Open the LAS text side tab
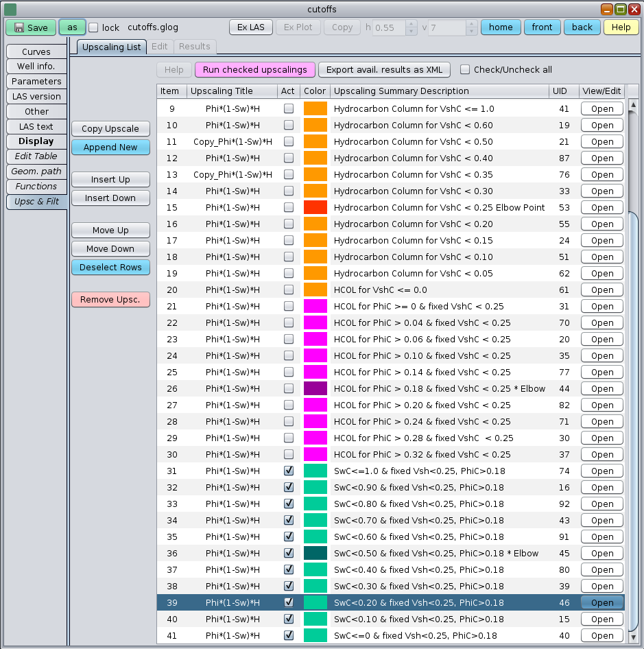644x649 pixels. [36, 127]
